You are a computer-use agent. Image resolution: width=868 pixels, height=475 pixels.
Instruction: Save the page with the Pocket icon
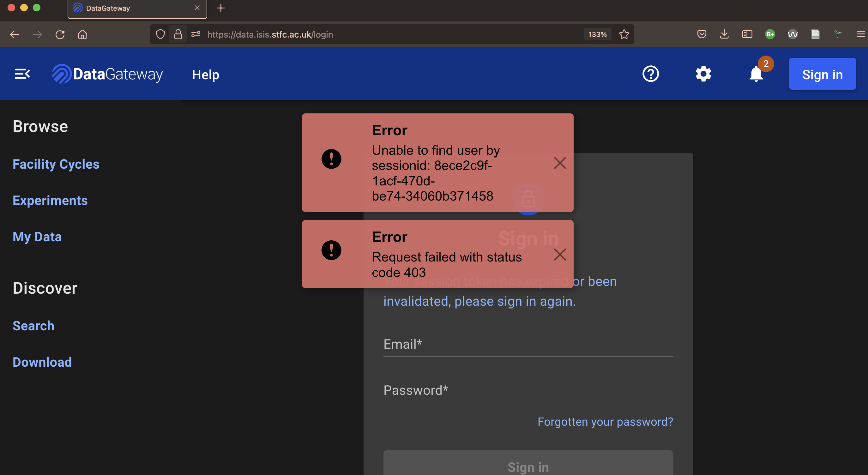[x=702, y=34]
